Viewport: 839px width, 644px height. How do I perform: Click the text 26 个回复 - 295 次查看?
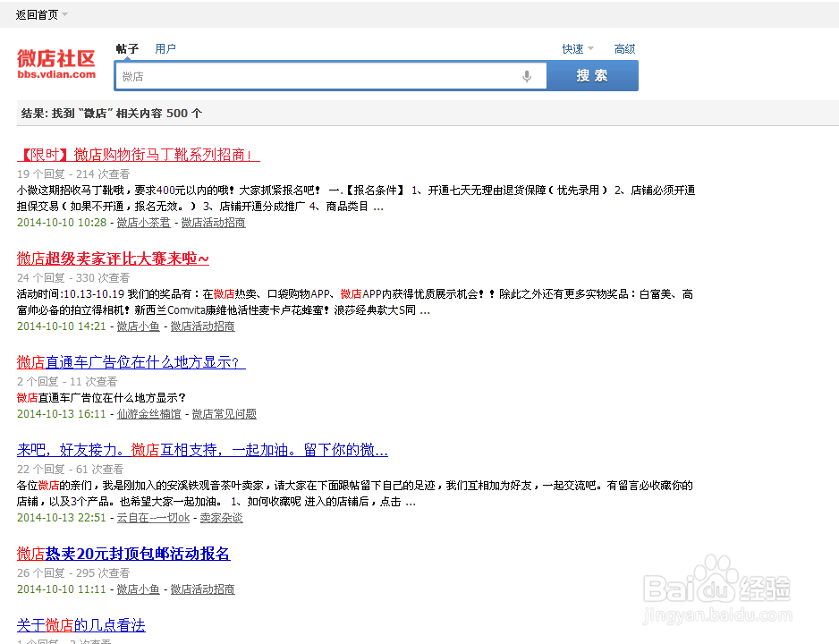click(x=73, y=573)
